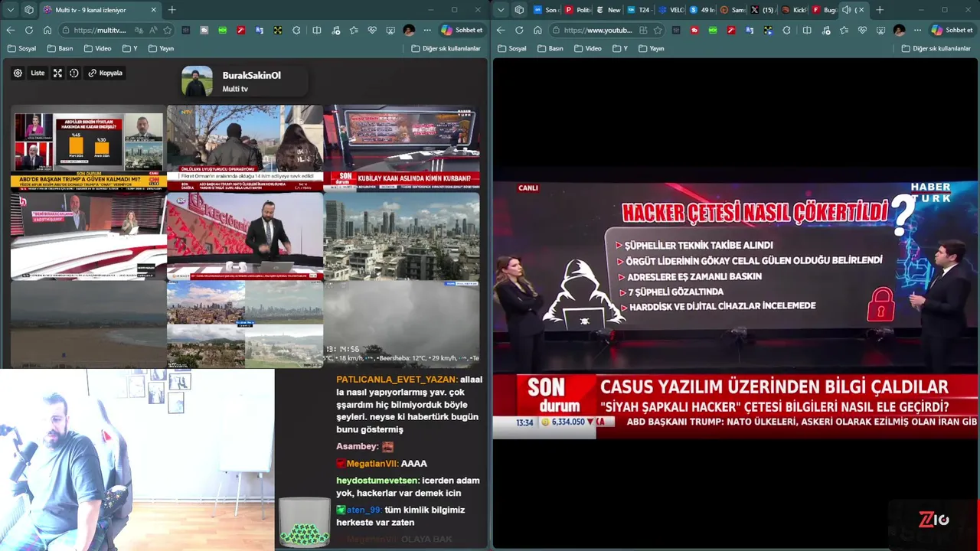Open extensions puzzle icon in YouTube window

[x=786, y=30]
